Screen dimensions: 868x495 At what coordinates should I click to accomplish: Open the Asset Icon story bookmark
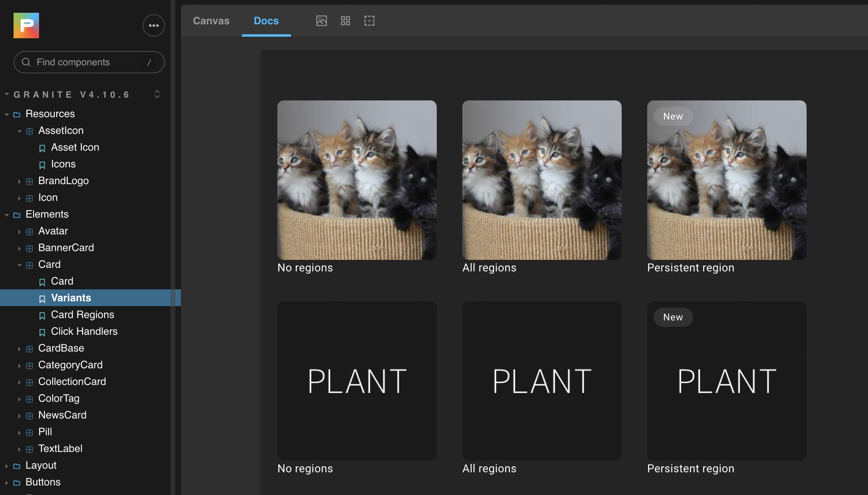click(x=75, y=147)
